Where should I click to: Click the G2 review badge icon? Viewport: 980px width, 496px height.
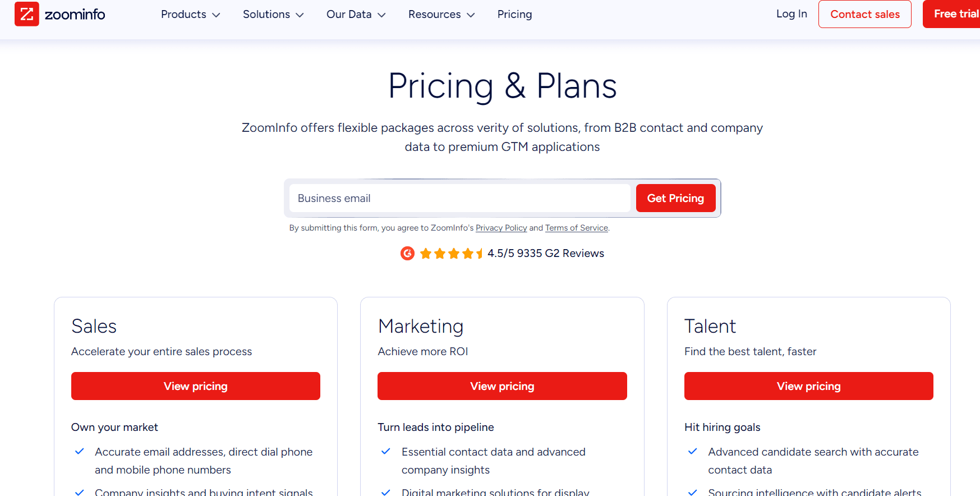407,253
